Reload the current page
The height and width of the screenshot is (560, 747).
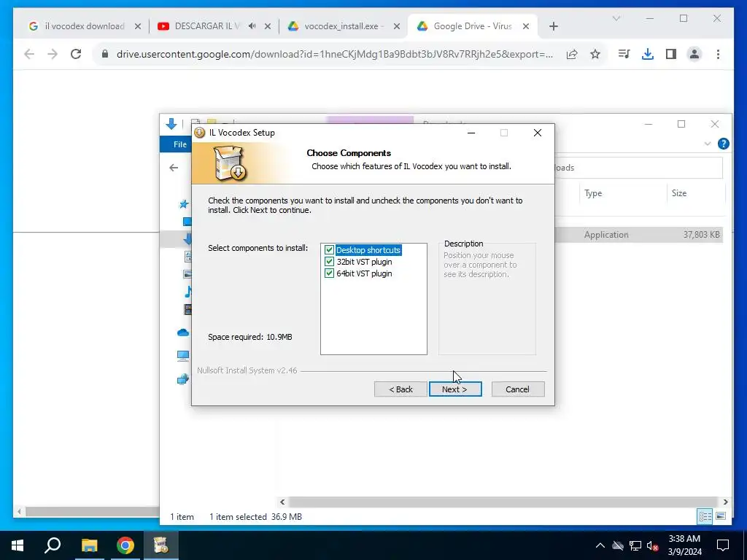click(x=76, y=54)
